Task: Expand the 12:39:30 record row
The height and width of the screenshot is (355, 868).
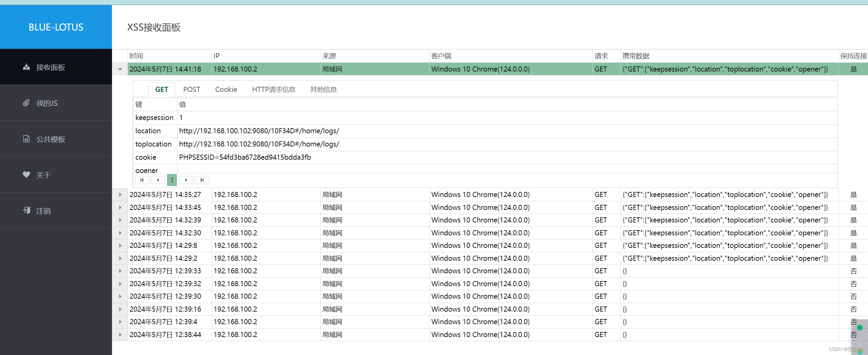Action: click(x=120, y=296)
